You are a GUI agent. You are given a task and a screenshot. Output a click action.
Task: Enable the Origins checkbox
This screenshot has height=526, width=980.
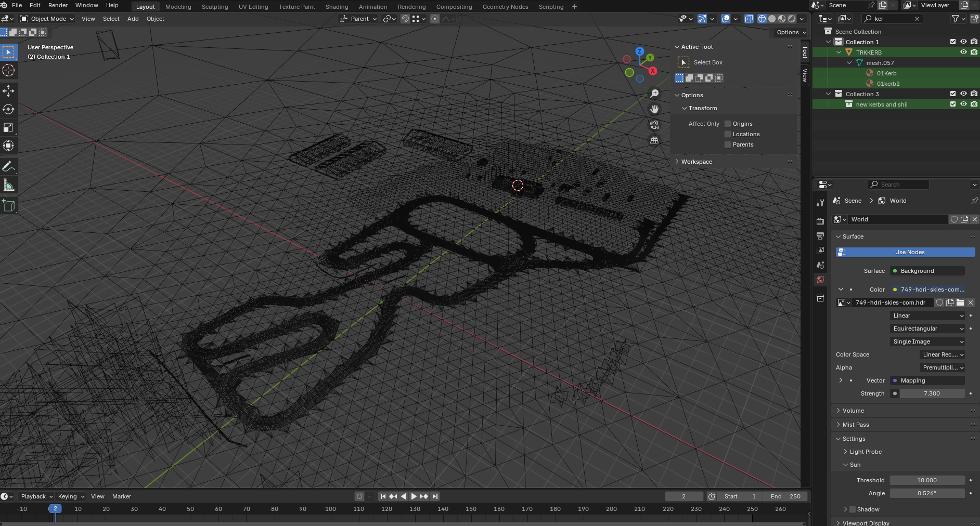coord(728,124)
